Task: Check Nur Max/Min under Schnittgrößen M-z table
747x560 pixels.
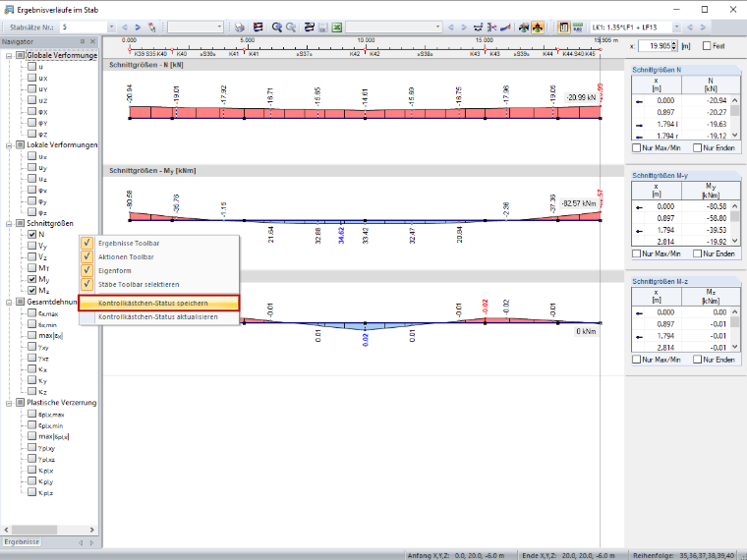Action: pyautogui.click(x=637, y=360)
